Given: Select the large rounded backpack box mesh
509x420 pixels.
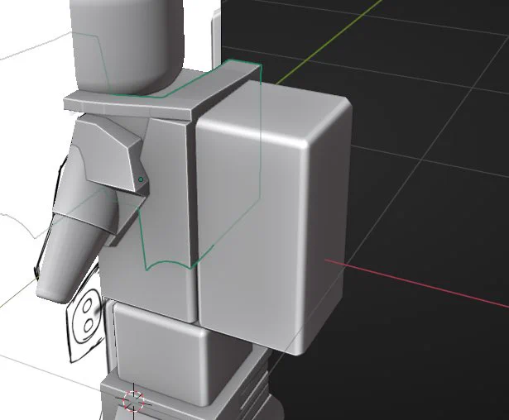Looking at the screenshot, I should tap(272, 217).
